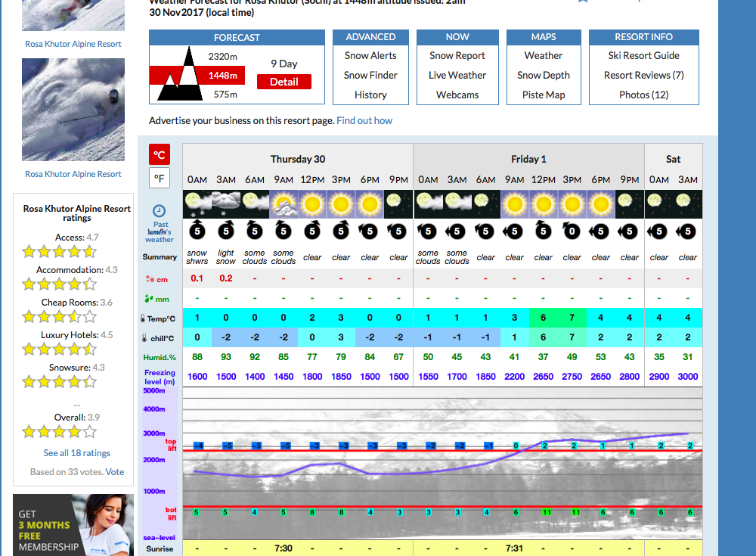Click the red Detail button

[284, 82]
